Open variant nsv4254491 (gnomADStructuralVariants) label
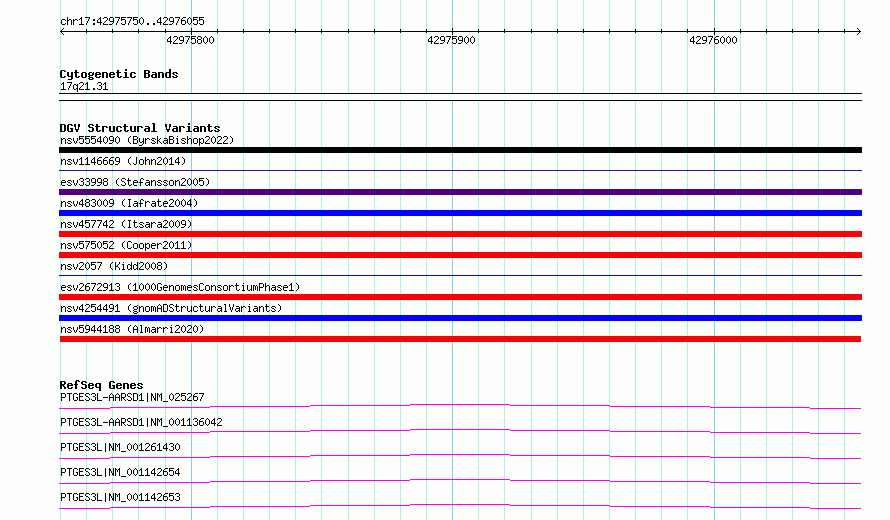 point(171,308)
